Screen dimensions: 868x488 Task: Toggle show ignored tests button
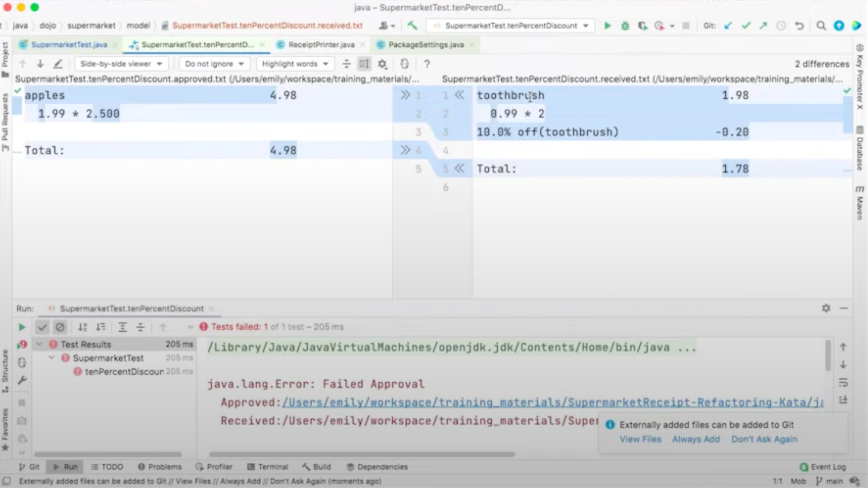coord(60,327)
